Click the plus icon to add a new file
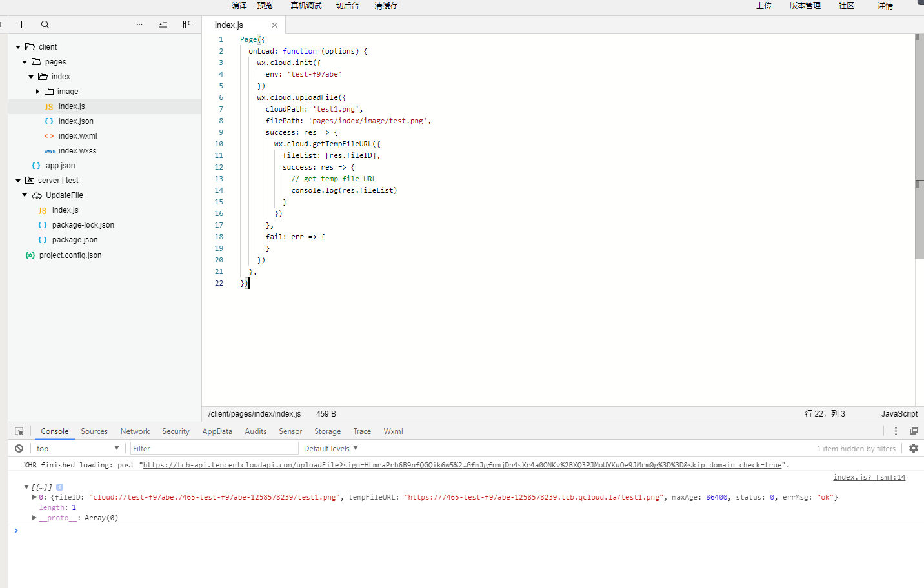 click(x=21, y=24)
